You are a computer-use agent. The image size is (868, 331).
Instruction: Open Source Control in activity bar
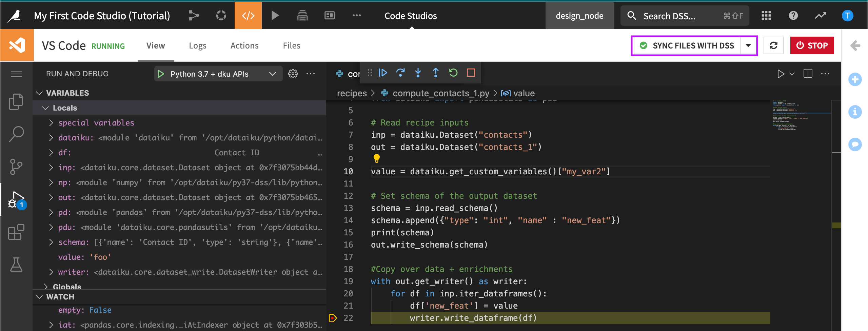coord(16,167)
